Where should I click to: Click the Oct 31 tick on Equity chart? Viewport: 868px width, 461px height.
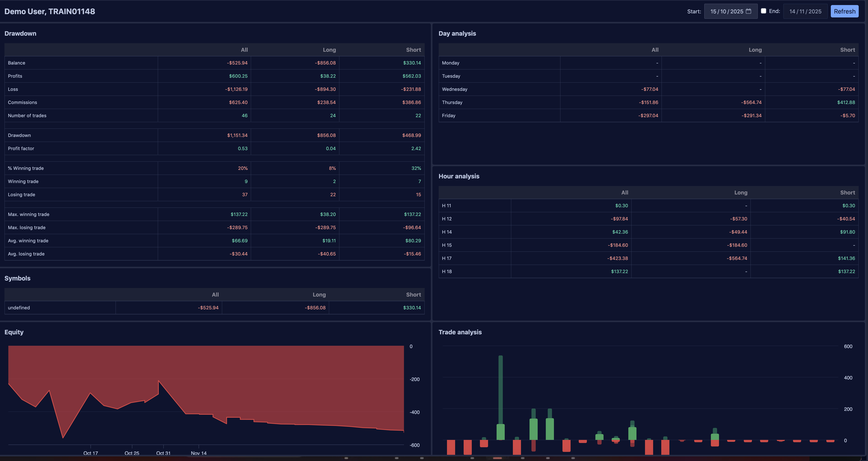point(163,453)
